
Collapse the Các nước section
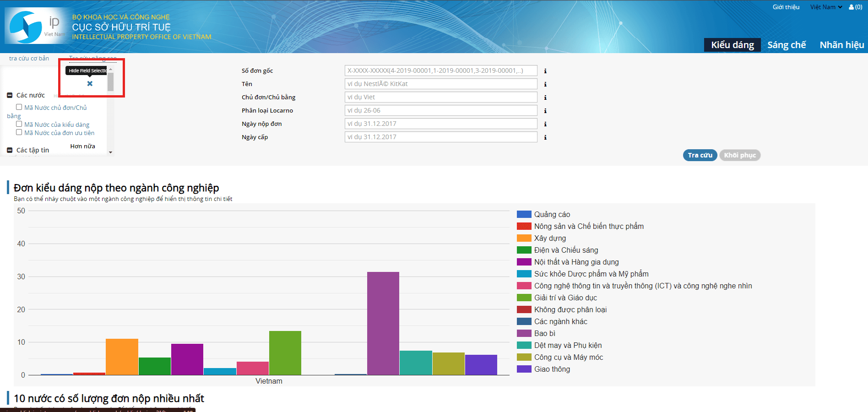click(x=10, y=95)
